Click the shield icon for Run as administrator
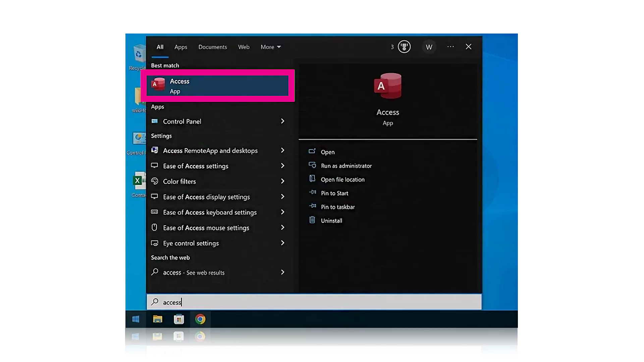Image resolution: width=644 pixels, height=362 pixels. [x=312, y=165]
